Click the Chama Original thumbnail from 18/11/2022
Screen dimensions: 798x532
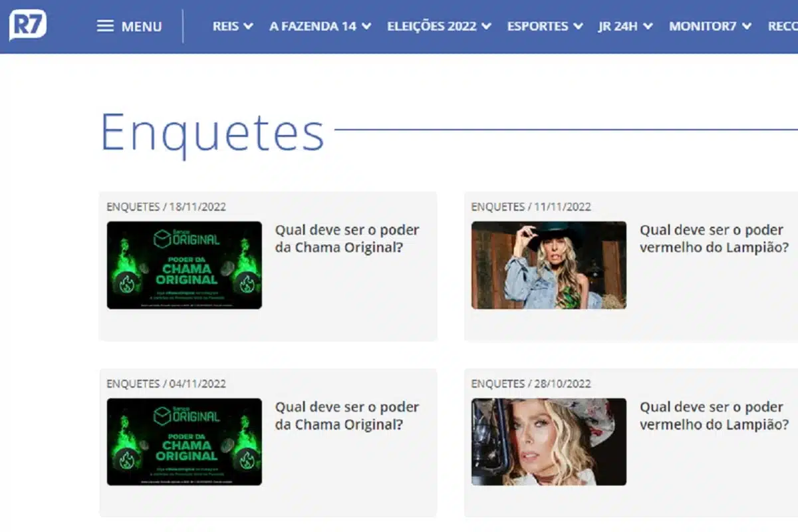pyautogui.click(x=184, y=265)
